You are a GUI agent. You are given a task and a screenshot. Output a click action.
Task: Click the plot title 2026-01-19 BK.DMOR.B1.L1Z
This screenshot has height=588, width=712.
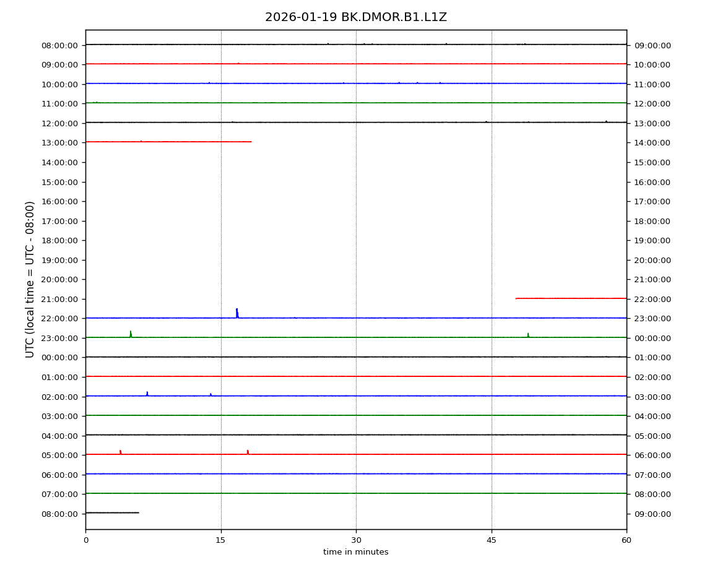[355, 17]
